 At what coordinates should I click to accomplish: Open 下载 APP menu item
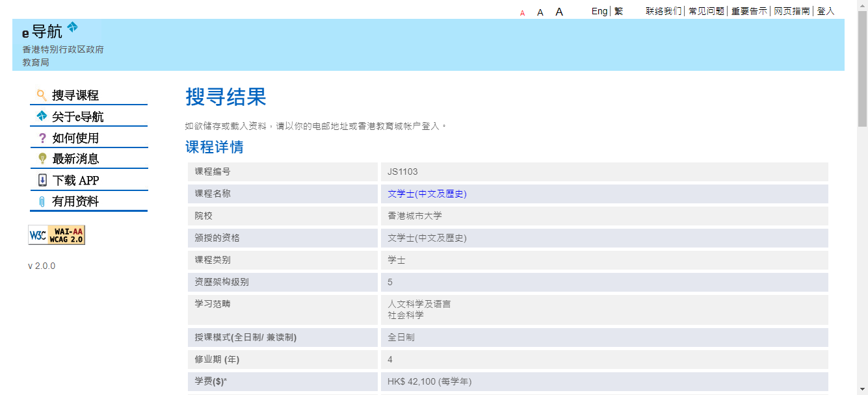pyautogui.click(x=75, y=181)
